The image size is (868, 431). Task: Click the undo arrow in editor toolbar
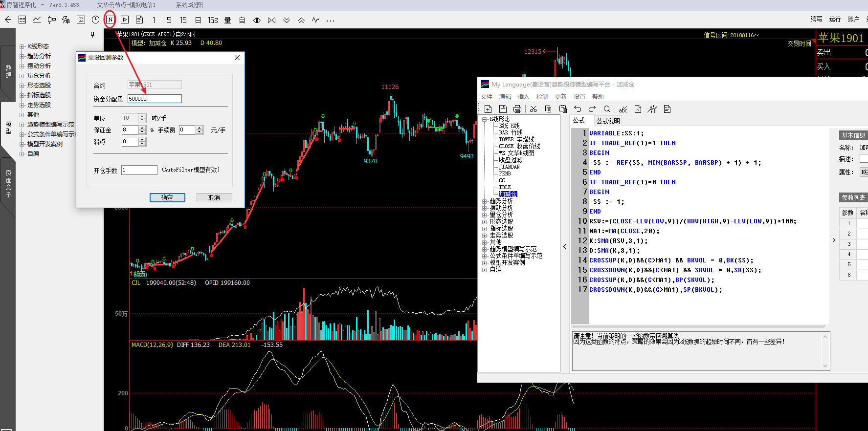click(578, 109)
